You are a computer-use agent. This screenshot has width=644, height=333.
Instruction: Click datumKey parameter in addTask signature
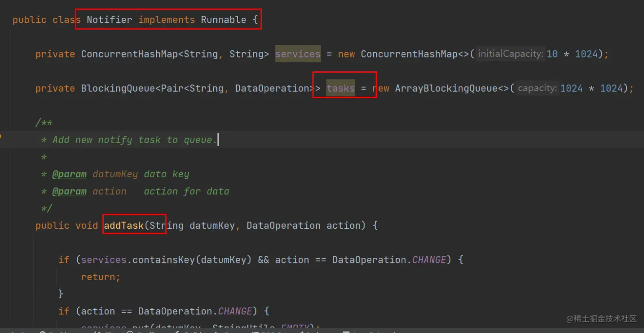click(x=212, y=225)
